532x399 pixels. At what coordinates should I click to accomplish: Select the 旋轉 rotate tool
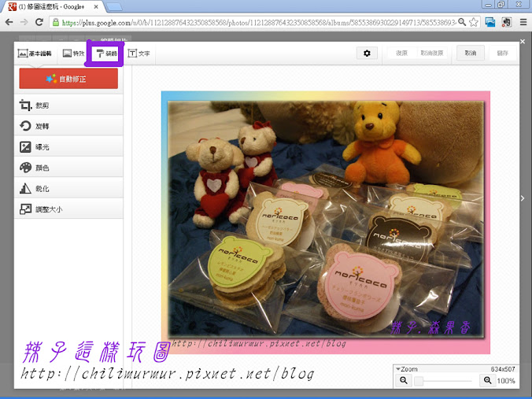68,126
